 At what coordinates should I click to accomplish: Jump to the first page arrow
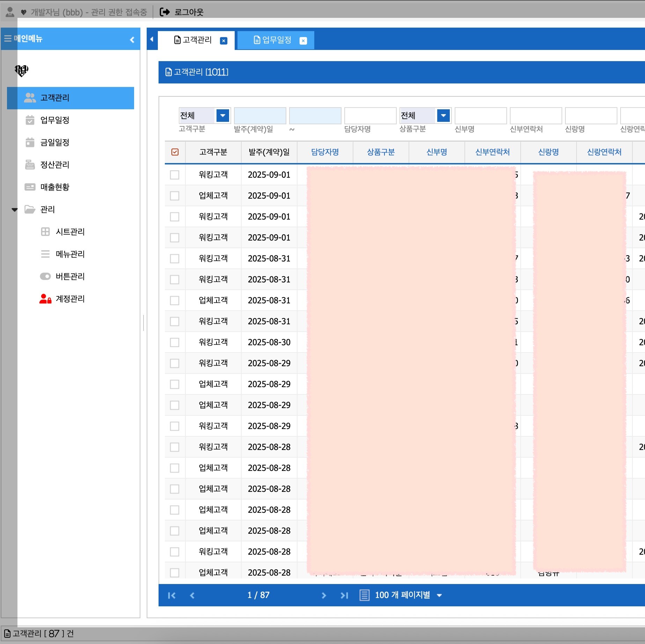(171, 595)
